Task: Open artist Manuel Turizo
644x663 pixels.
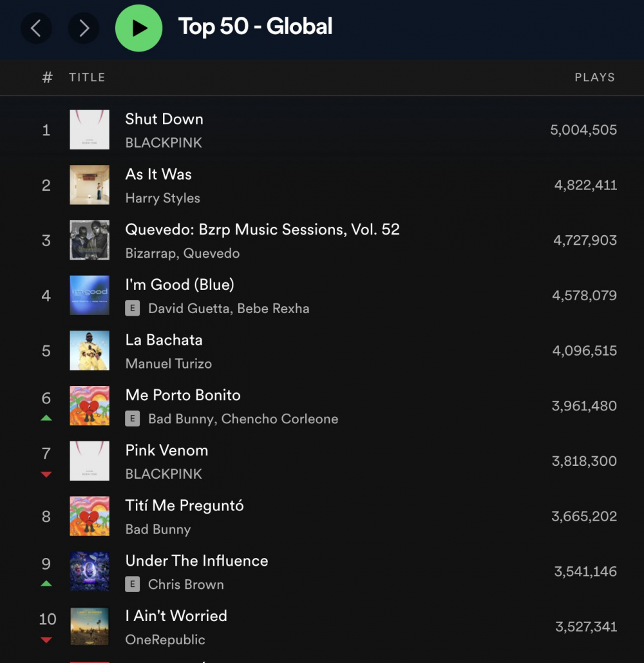Action: coord(169,363)
